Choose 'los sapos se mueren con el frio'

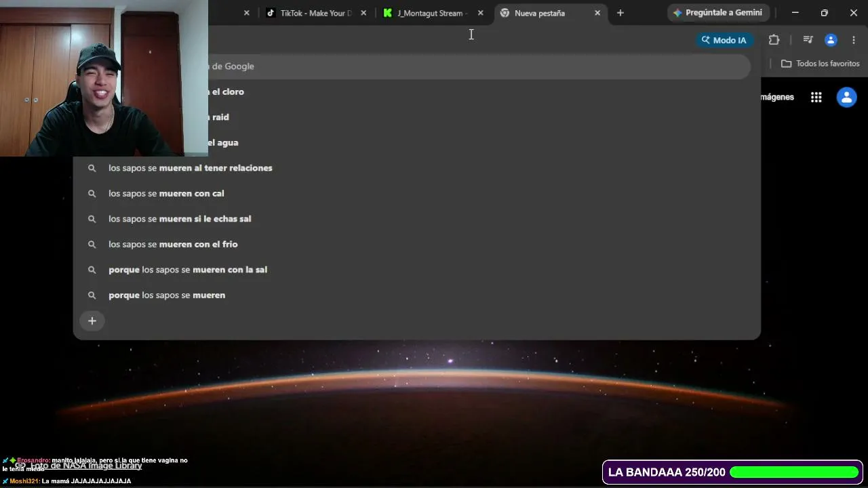click(x=416, y=245)
